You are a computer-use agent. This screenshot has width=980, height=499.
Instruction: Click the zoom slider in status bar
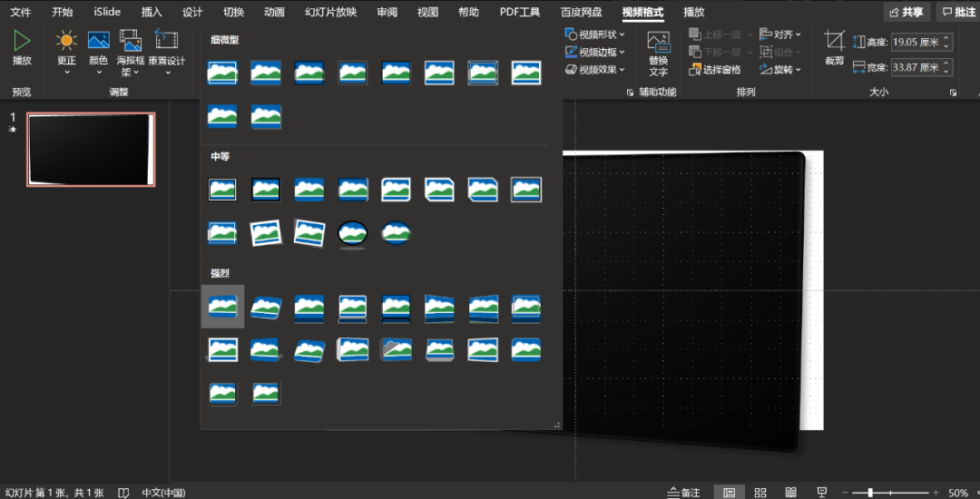click(x=871, y=493)
